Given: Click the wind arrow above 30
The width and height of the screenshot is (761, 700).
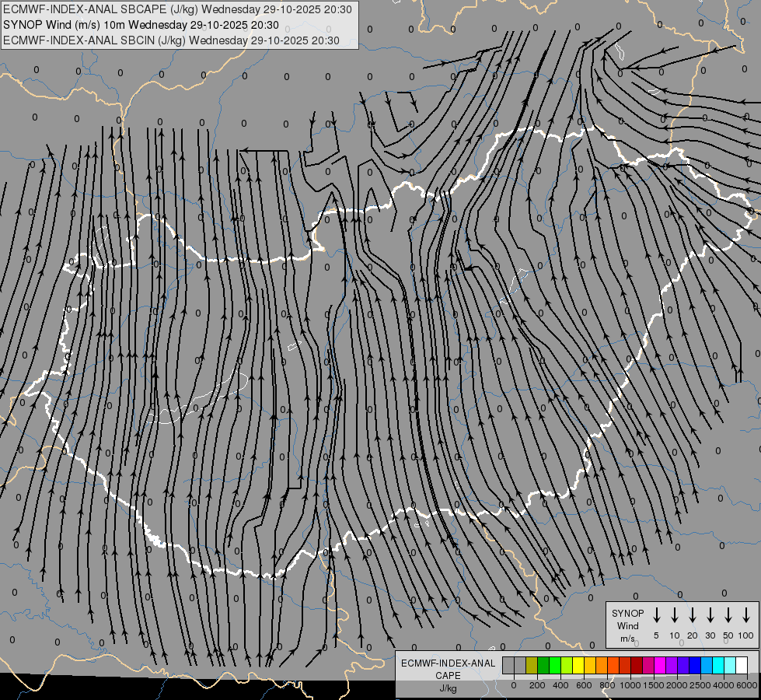Looking at the screenshot, I should point(710,615).
